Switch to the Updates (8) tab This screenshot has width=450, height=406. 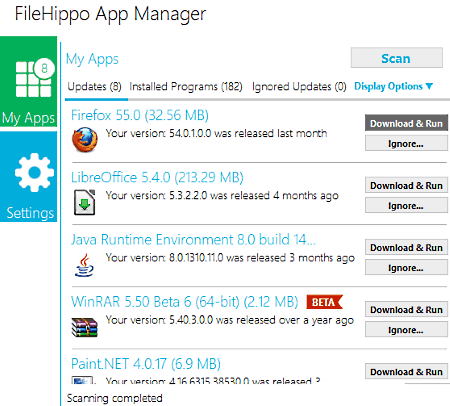click(94, 87)
